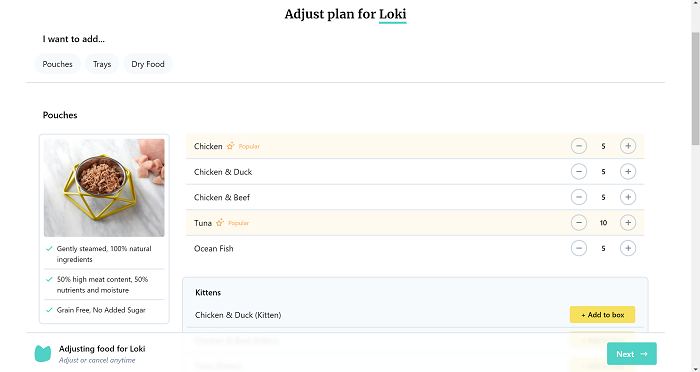This screenshot has width=700, height=372.
Task: Decrease Chicken & Beef pouches
Action: [579, 197]
